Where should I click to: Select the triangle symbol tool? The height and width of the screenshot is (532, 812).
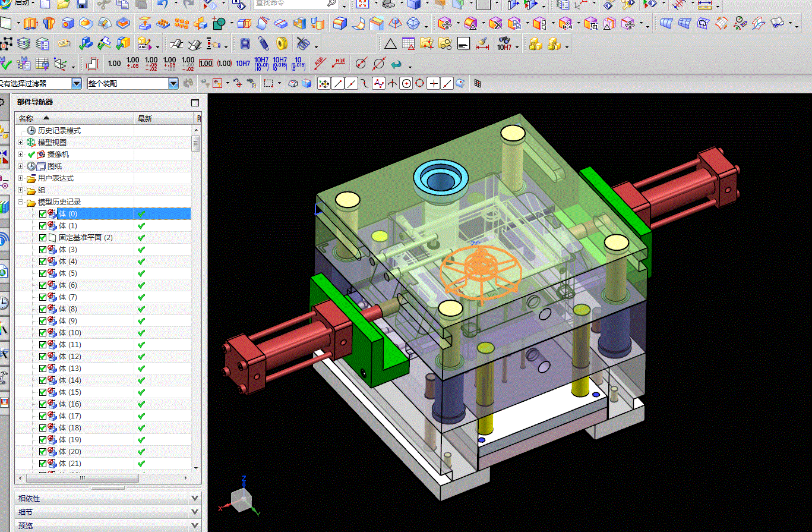pos(390,44)
